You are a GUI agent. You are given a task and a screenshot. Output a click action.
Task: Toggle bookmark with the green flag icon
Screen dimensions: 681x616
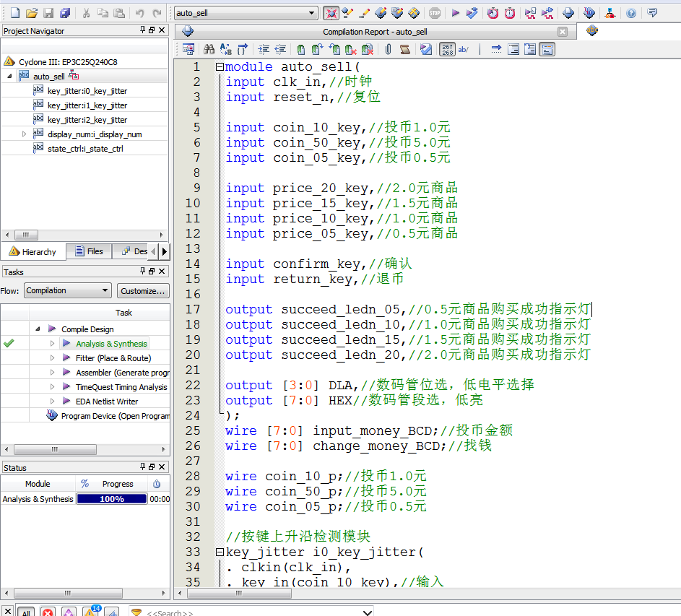[x=301, y=49]
